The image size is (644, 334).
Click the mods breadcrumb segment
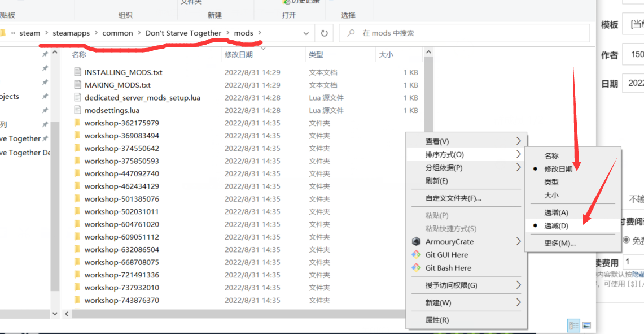click(x=244, y=33)
